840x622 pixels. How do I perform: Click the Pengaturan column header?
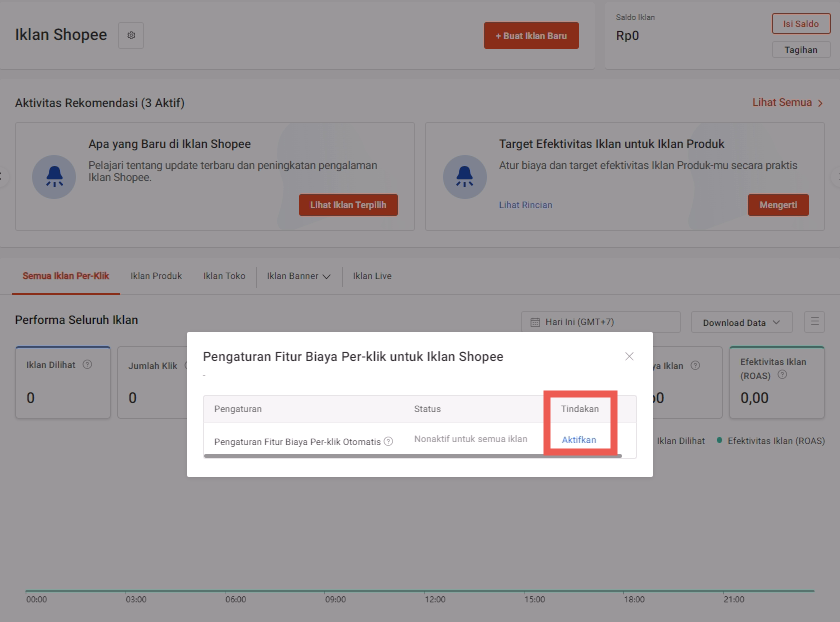238,409
